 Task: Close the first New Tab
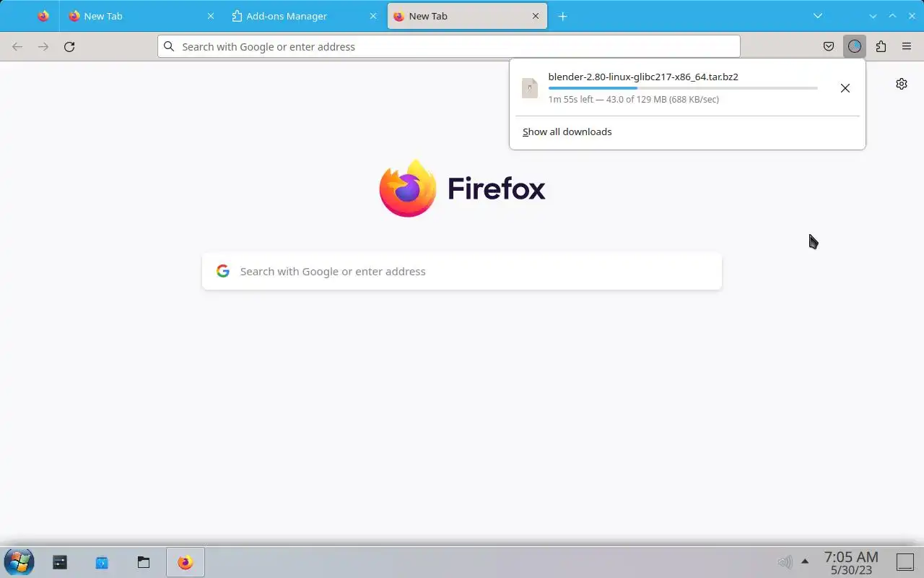(211, 16)
